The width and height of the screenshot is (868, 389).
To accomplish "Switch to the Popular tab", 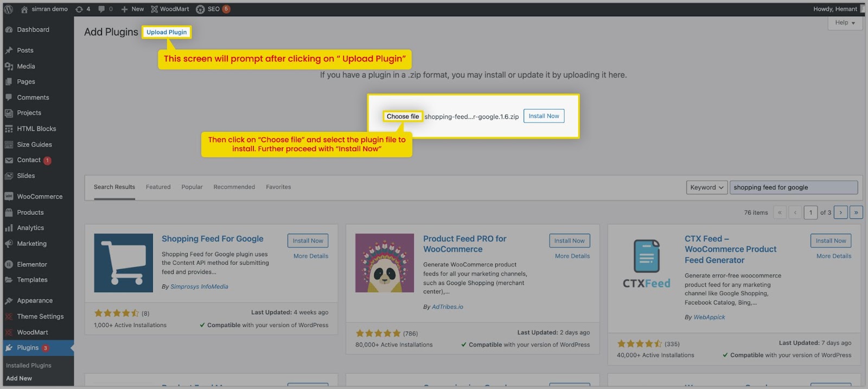I will 192,187.
